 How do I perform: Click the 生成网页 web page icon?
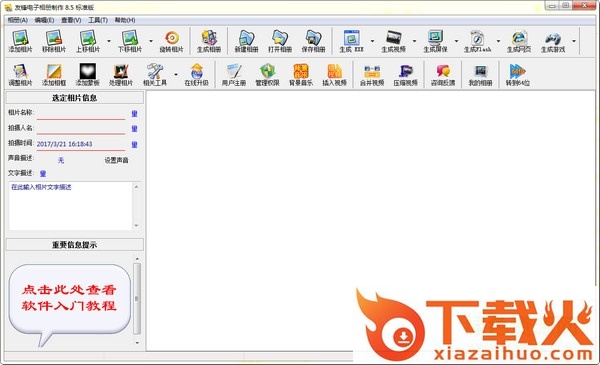pos(518,38)
